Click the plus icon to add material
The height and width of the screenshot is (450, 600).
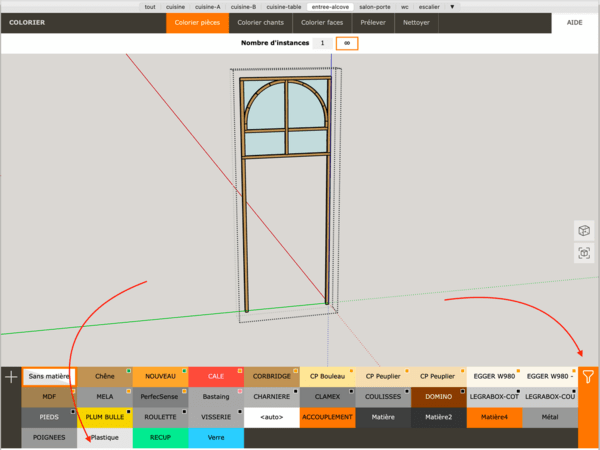coord(11,377)
